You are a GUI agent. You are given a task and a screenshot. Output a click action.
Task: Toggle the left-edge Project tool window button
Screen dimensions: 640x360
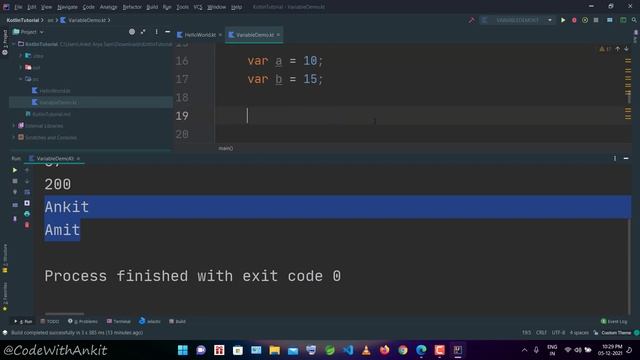[5, 42]
